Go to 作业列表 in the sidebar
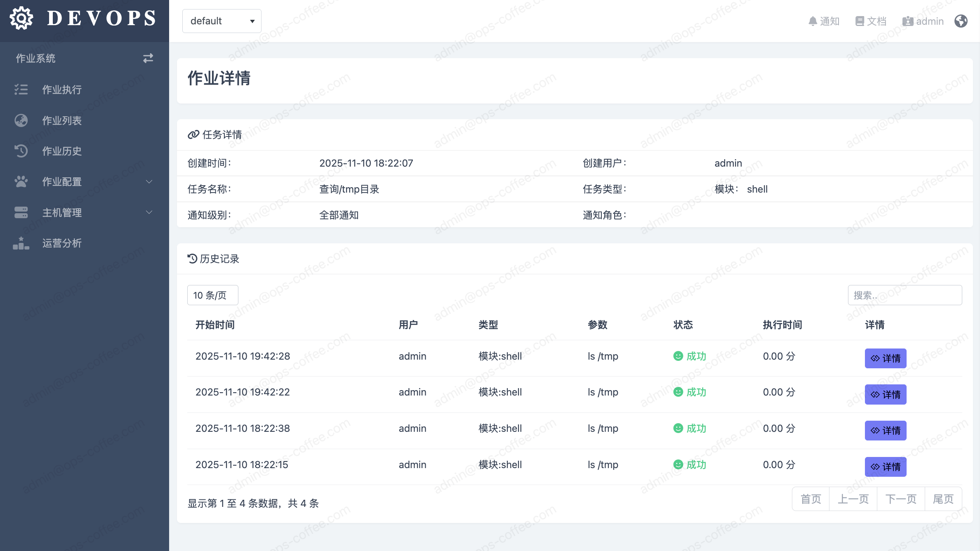The height and width of the screenshot is (551, 980). (62, 120)
